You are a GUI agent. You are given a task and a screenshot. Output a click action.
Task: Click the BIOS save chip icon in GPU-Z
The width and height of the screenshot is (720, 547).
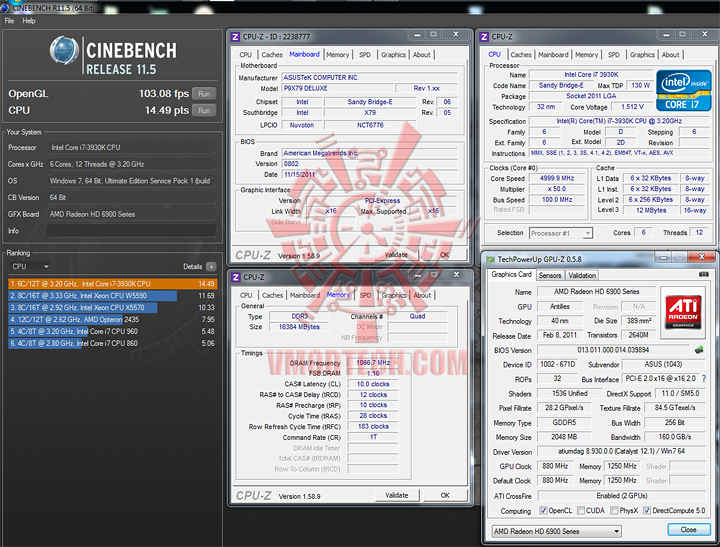[x=699, y=350]
